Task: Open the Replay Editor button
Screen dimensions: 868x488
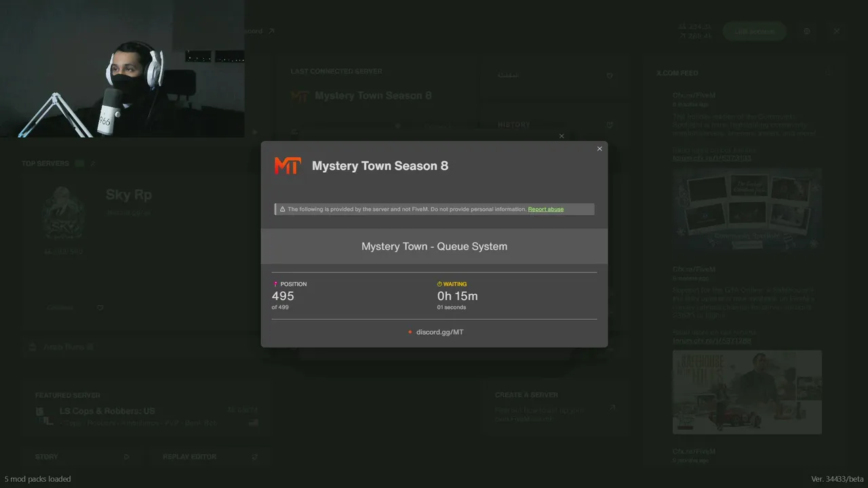Action: pos(210,457)
